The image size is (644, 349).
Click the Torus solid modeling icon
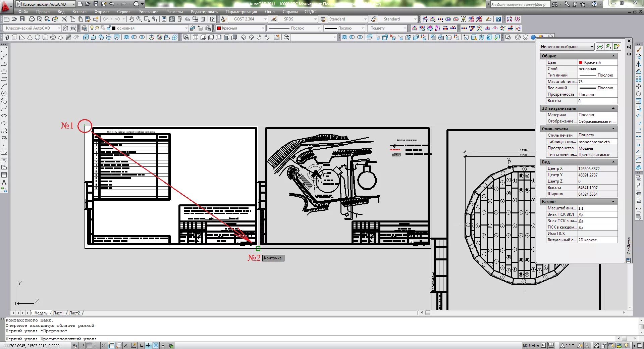(x=53, y=37)
